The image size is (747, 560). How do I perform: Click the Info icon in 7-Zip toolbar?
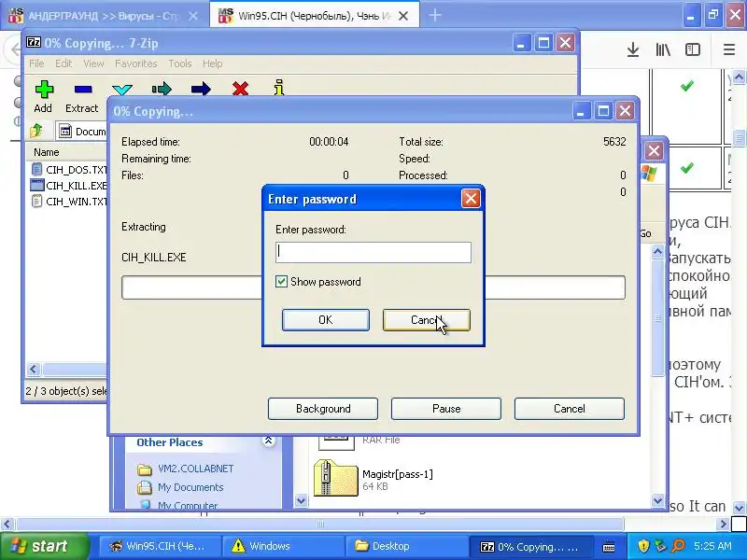click(279, 88)
